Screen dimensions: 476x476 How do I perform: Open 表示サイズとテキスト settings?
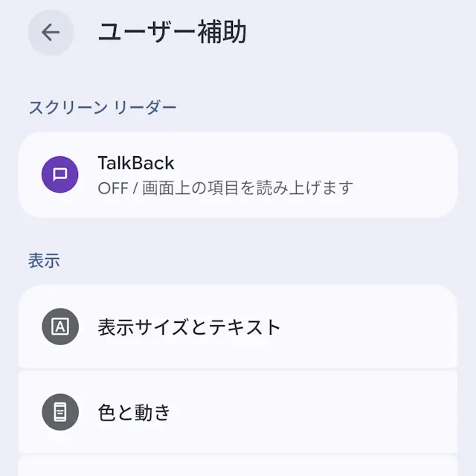[x=238, y=327]
